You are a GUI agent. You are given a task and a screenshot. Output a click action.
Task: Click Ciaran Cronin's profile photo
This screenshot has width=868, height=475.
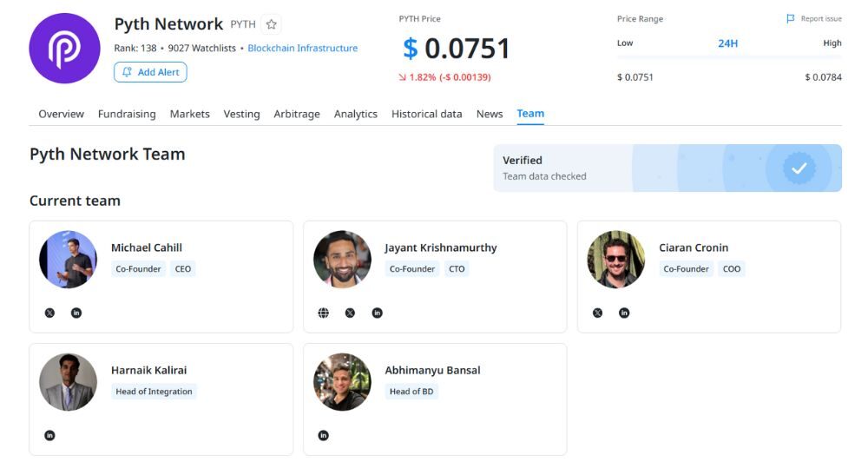[616, 259]
